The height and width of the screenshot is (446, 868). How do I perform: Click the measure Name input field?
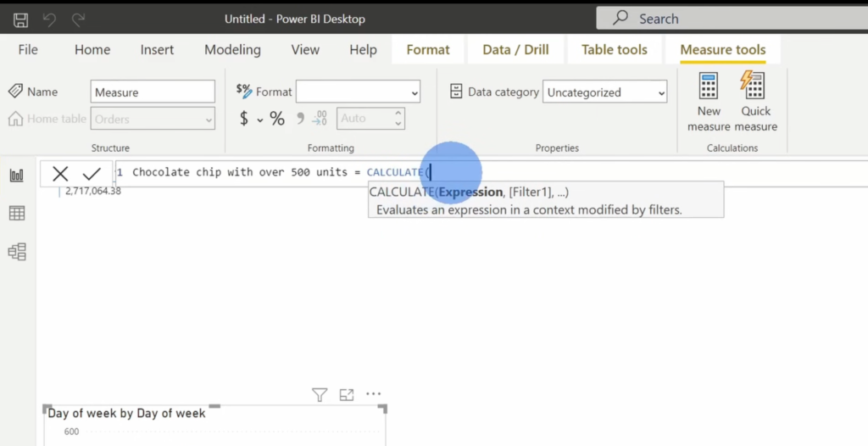click(x=153, y=92)
